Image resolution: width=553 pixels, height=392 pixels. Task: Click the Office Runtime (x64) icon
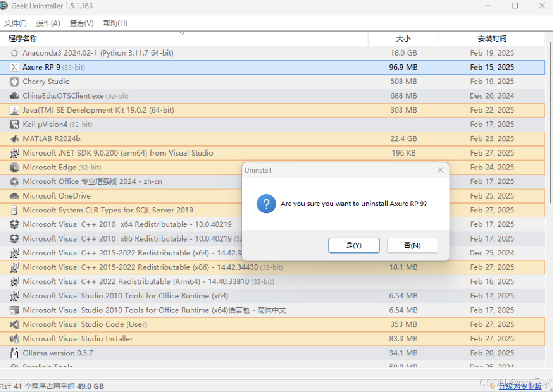coord(14,296)
